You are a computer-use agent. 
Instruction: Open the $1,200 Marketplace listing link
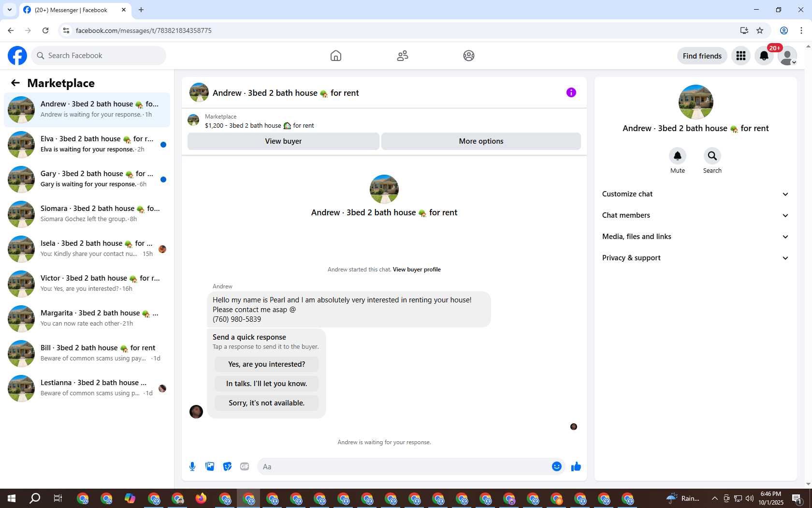click(259, 126)
